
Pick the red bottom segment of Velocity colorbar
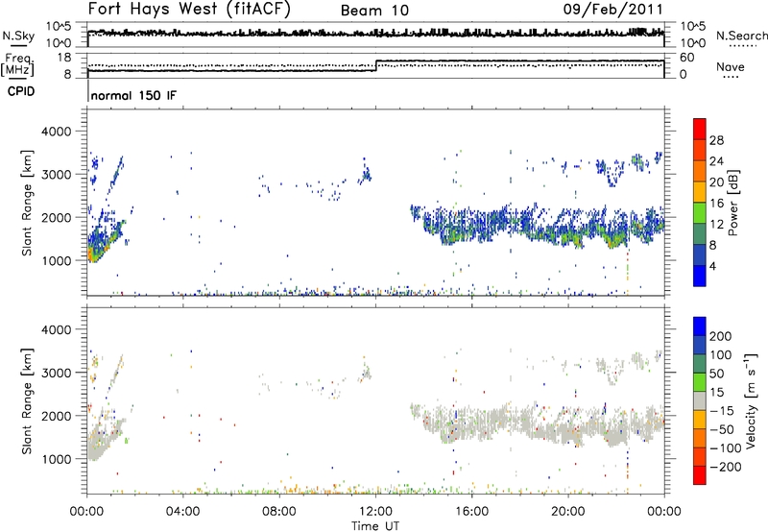(x=700, y=475)
